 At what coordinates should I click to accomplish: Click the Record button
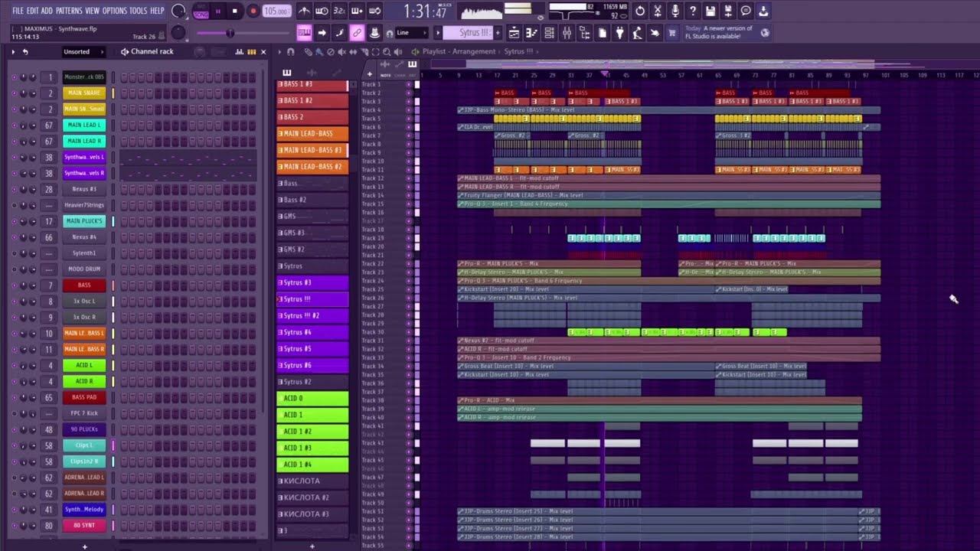click(x=253, y=11)
